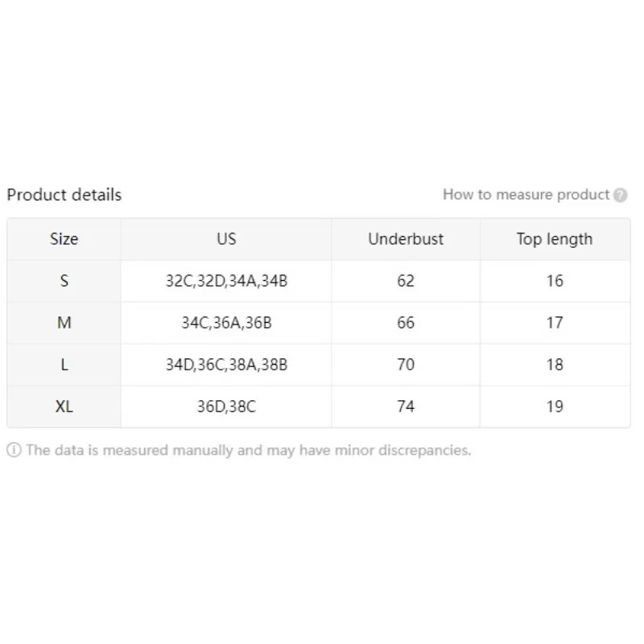Click the 32C,32D,34A,34B US sizes cell
The width and height of the screenshot is (644, 644).
click(226, 281)
